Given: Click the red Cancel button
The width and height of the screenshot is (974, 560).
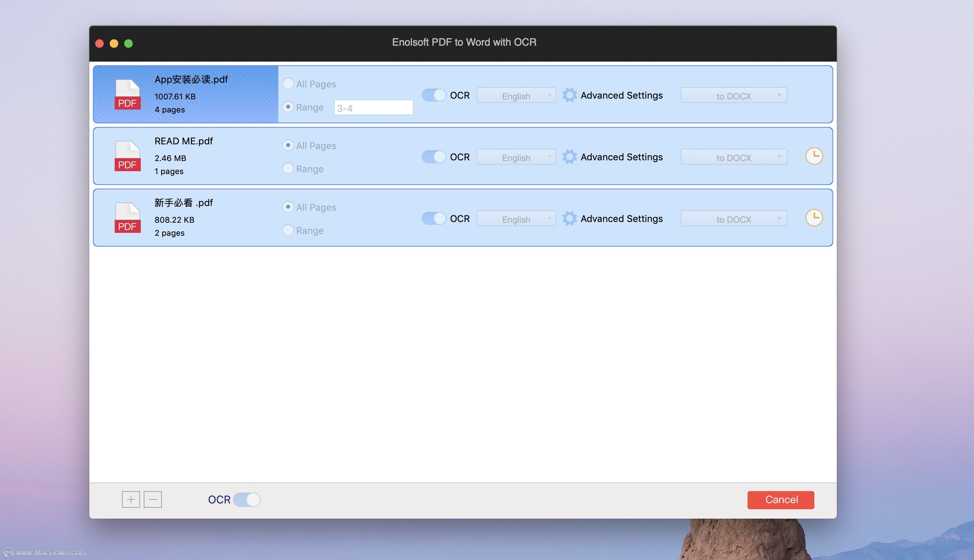Looking at the screenshot, I should (781, 500).
